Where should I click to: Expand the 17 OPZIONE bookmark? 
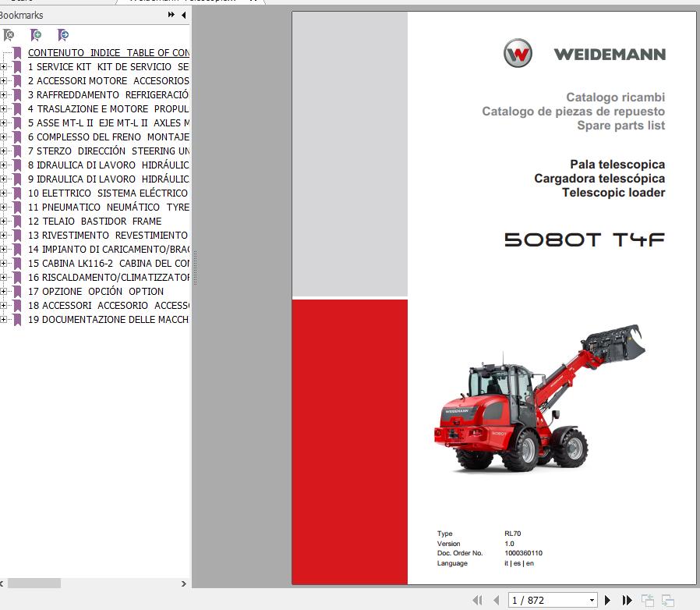coord(4,292)
